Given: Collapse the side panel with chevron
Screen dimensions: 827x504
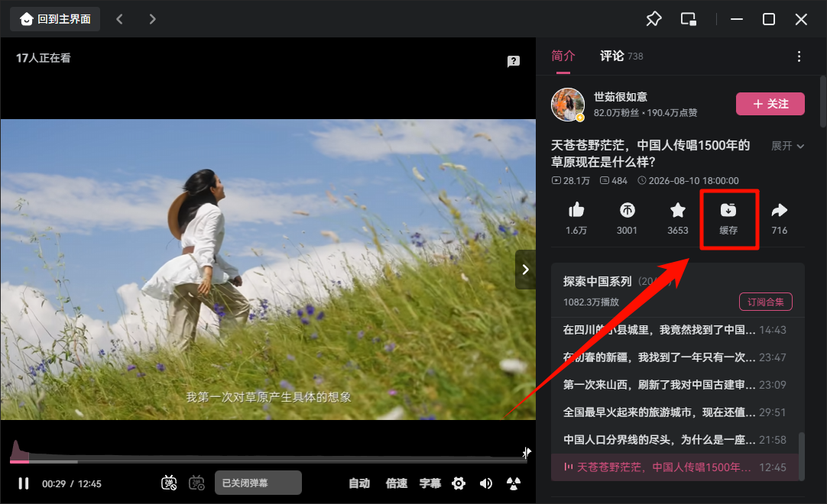Looking at the screenshot, I should coord(525,270).
